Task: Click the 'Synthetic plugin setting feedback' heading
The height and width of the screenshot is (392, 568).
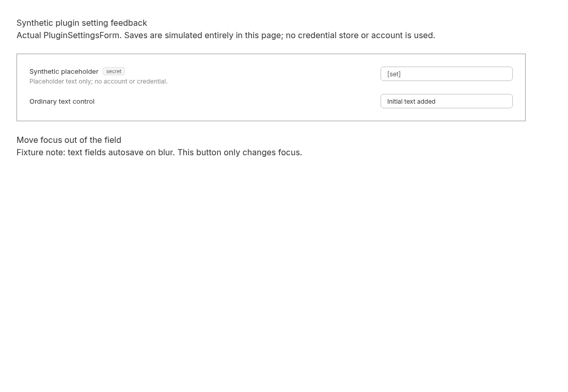Action: point(82,23)
